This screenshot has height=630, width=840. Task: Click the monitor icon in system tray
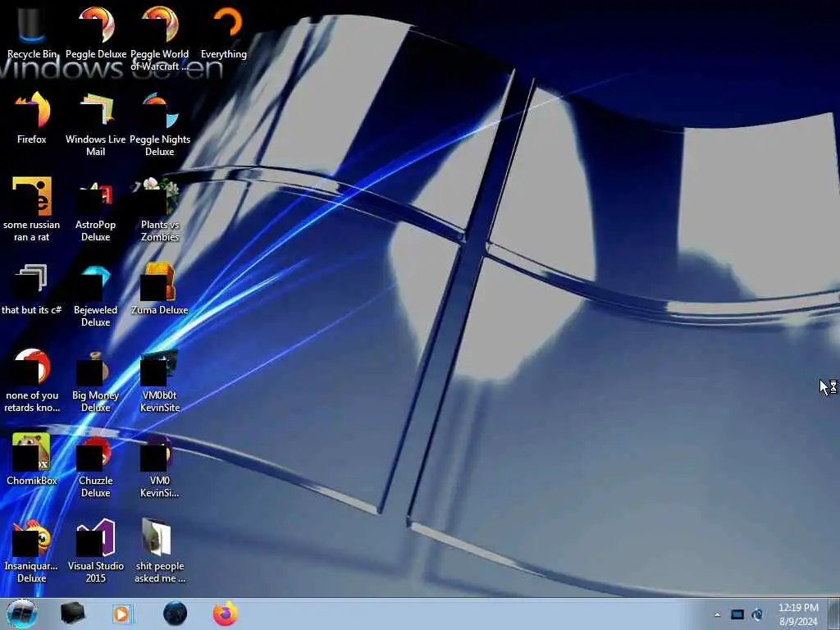[737, 614]
